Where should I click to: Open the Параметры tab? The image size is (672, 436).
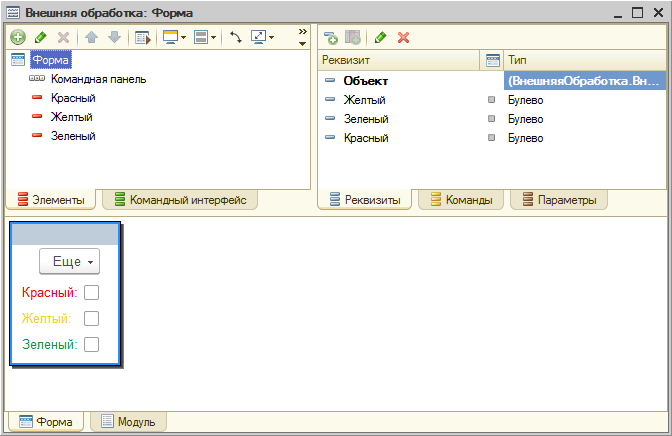[558, 200]
